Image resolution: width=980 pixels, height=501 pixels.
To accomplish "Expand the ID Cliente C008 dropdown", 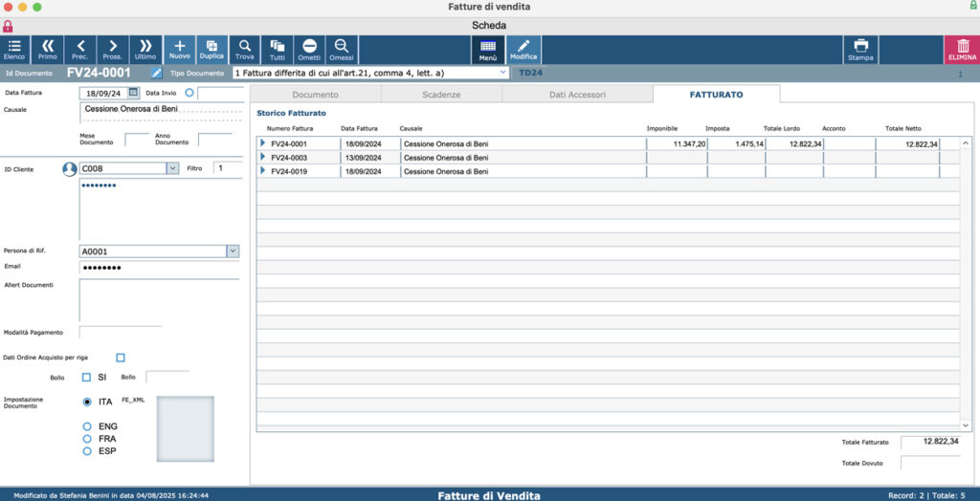I will pos(172,168).
